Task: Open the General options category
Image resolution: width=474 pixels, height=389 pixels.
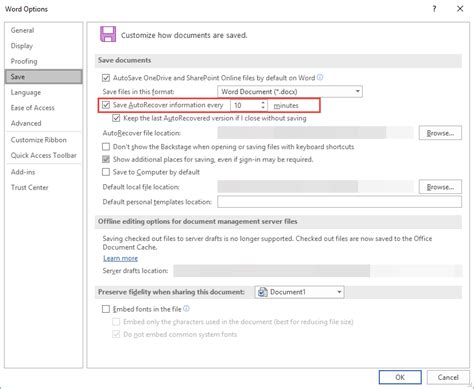Action: (x=43, y=30)
